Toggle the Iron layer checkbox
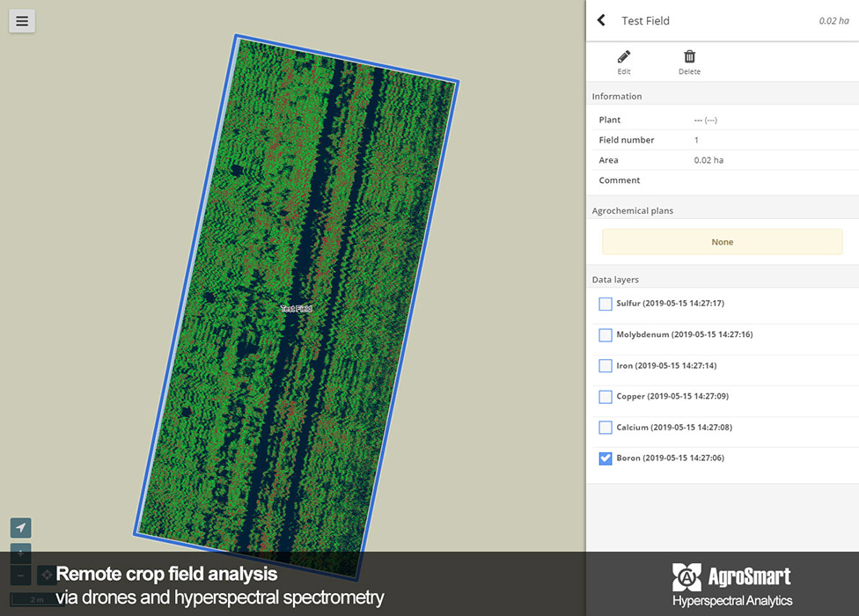 click(606, 366)
